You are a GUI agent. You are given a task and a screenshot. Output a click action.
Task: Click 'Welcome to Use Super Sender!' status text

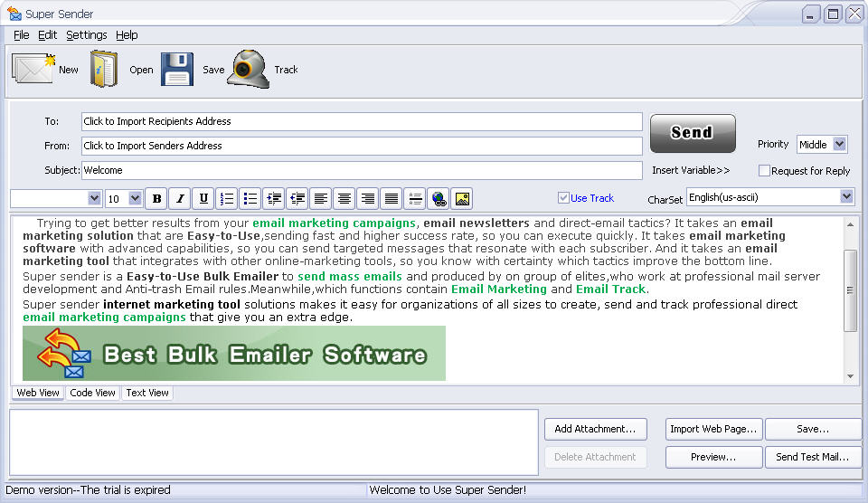coord(448,489)
